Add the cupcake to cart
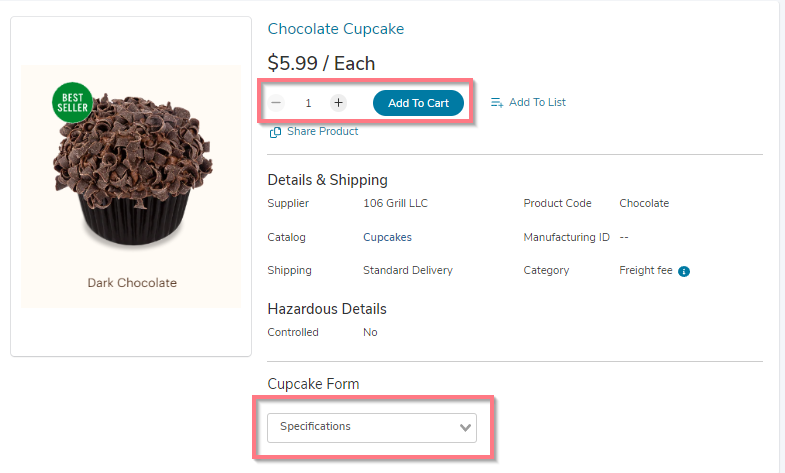 click(419, 103)
